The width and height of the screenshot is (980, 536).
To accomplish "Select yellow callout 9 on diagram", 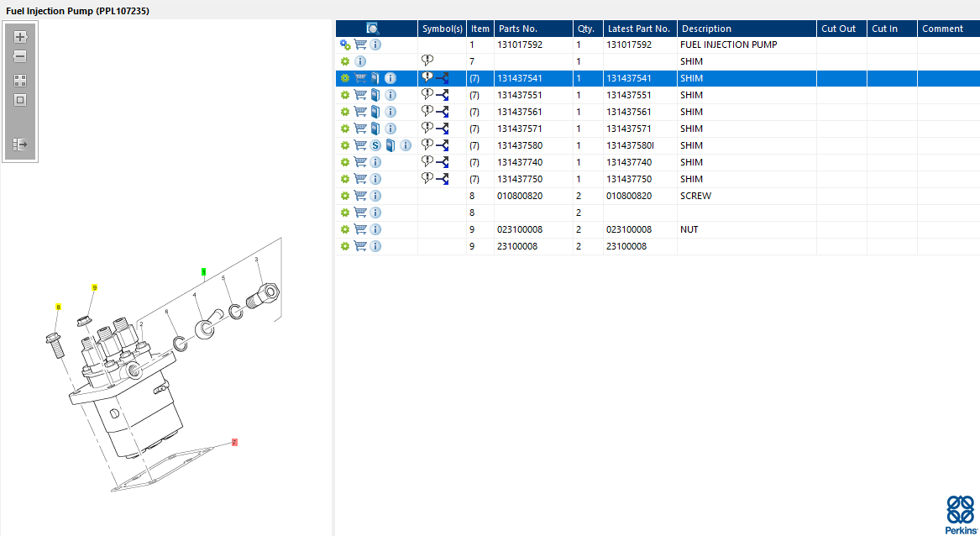I will (94, 287).
